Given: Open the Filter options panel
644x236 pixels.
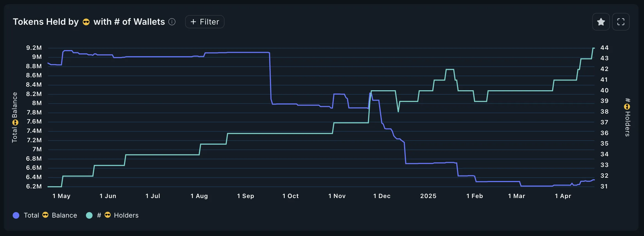Looking at the screenshot, I should click(204, 21).
